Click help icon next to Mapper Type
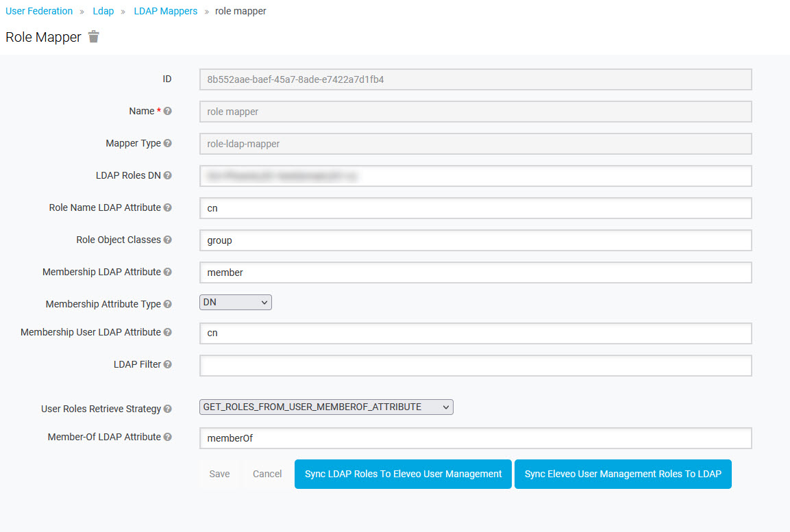 [x=168, y=144]
